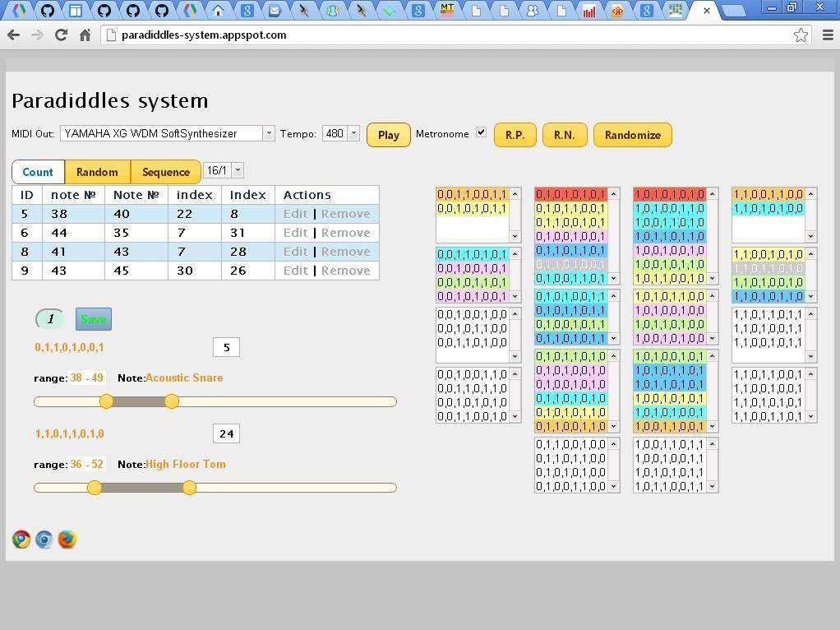Click left handle of Acoustic Snare slider
840x630 pixels.
pos(106,401)
